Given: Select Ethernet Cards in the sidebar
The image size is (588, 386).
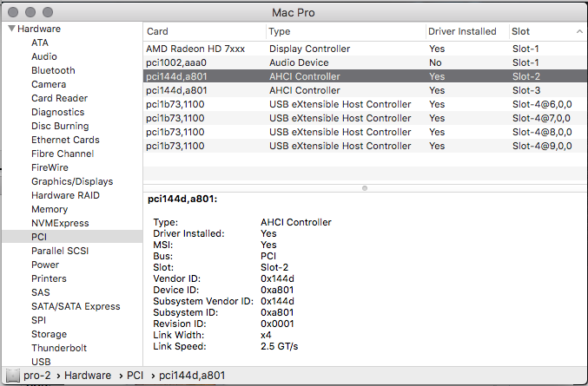Looking at the screenshot, I should pyautogui.click(x=65, y=140).
